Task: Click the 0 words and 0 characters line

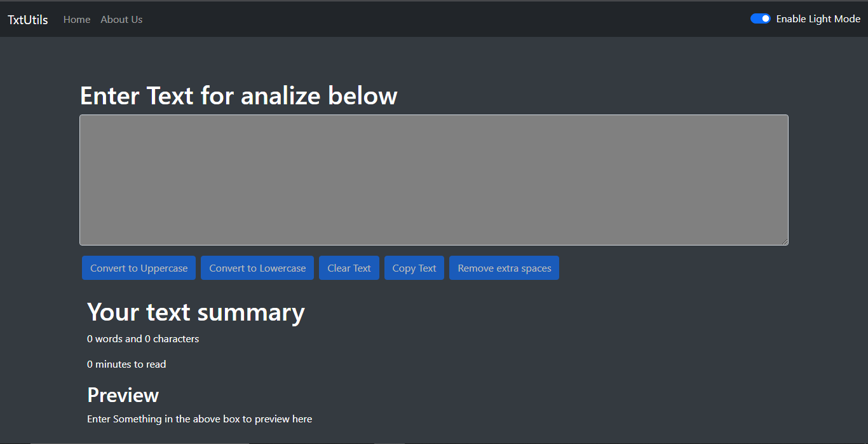Action: pyautogui.click(x=143, y=339)
